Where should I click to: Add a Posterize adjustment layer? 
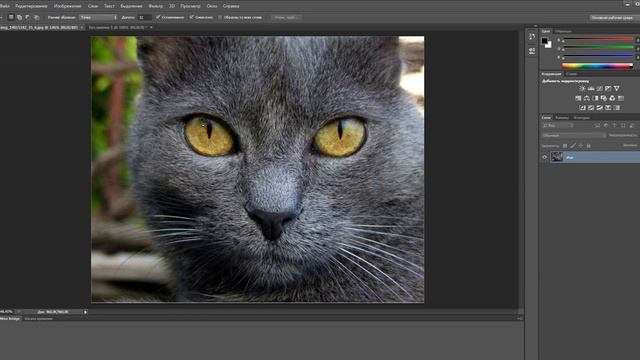click(x=591, y=107)
